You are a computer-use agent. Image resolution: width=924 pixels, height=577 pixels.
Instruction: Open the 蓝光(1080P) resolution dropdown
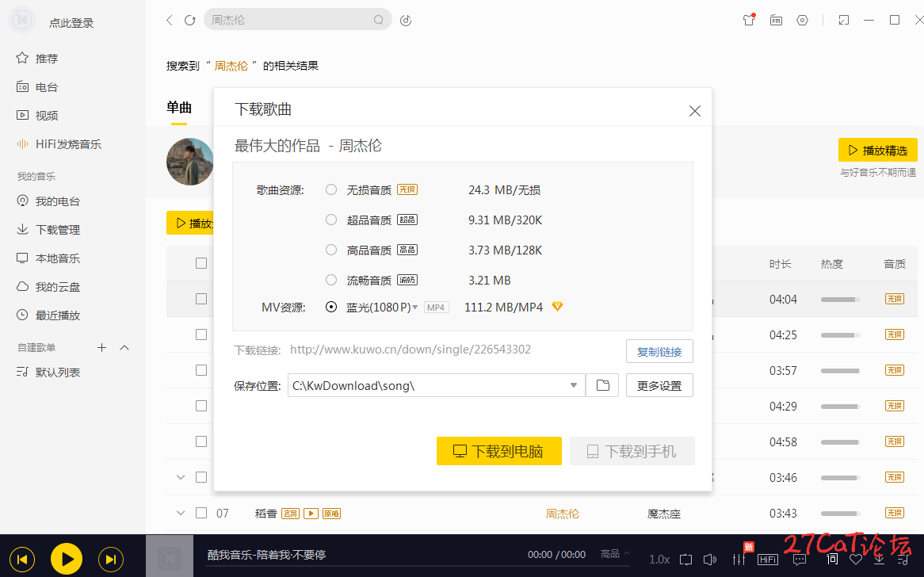(x=415, y=307)
